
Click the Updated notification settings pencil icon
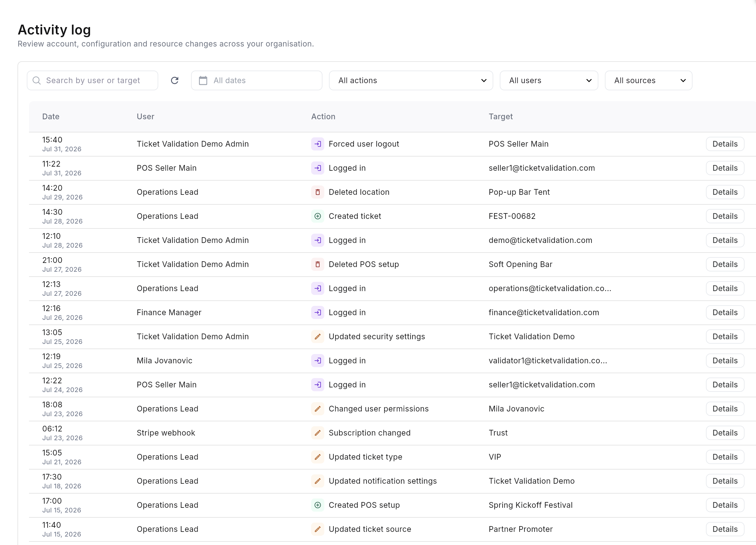pyautogui.click(x=318, y=481)
